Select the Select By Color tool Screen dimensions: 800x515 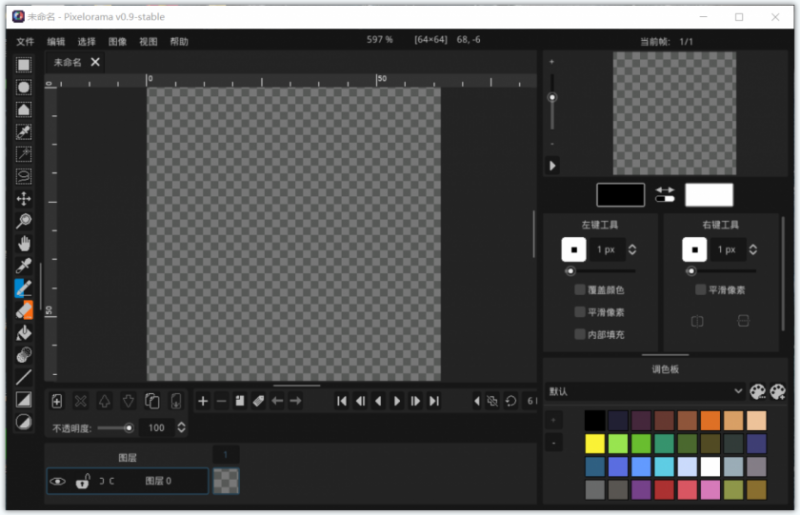coord(23,132)
